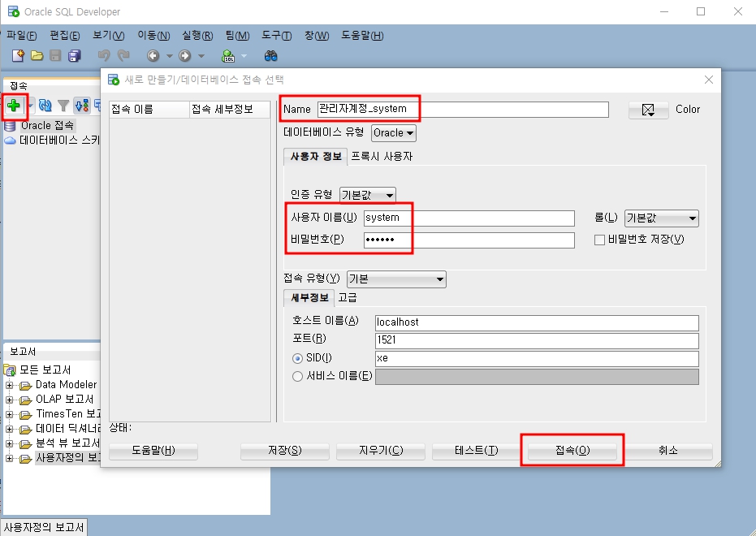Open the 도움말 menu in the menu bar
Image resolution: width=756 pixels, height=536 pixels.
click(x=362, y=36)
